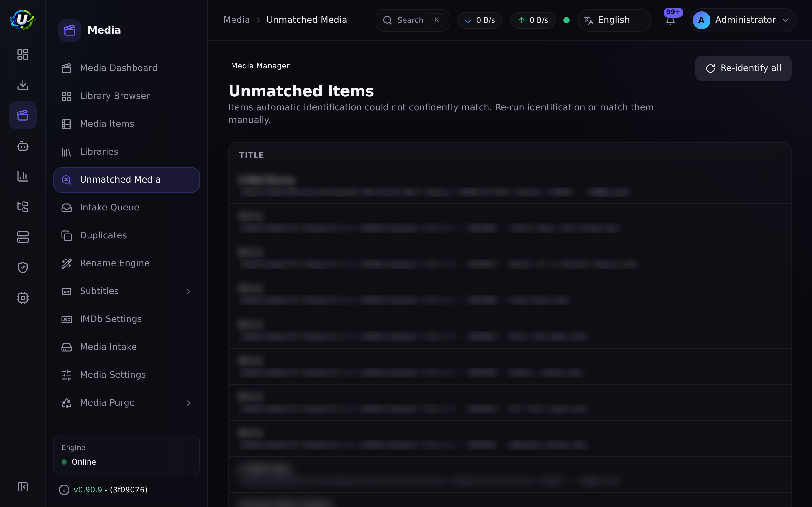This screenshot has height=507, width=812.
Task: Open the folder tree icon in rail
Action: pos(23,207)
